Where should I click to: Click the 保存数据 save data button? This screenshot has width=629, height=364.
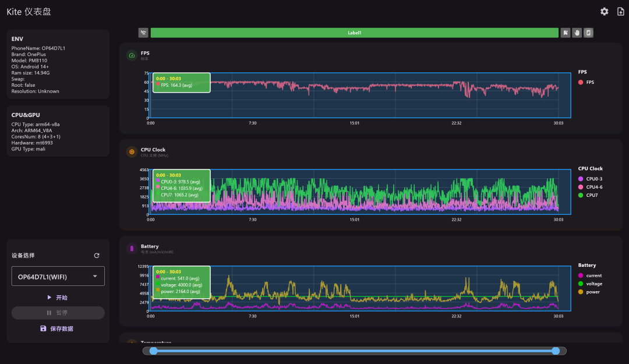[58, 328]
